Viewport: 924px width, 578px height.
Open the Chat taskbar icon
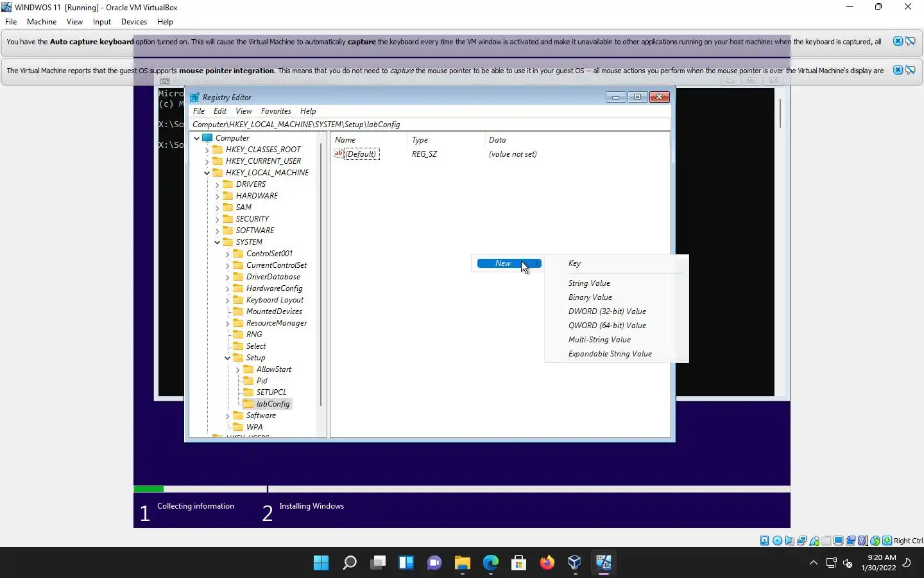434,563
